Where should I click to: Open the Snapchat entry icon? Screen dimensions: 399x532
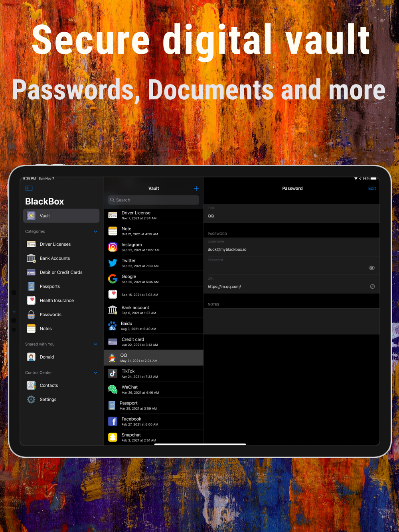pyautogui.click(x=113, y=437)
